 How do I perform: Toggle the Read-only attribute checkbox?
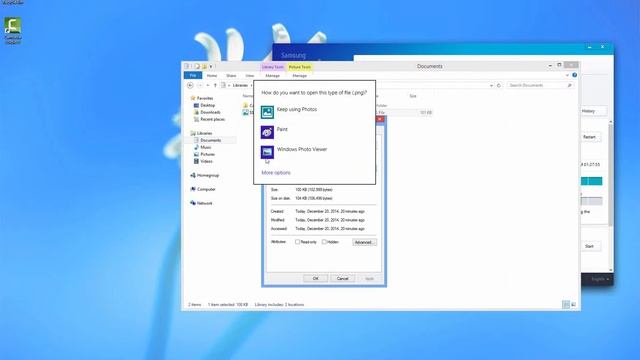298,242
